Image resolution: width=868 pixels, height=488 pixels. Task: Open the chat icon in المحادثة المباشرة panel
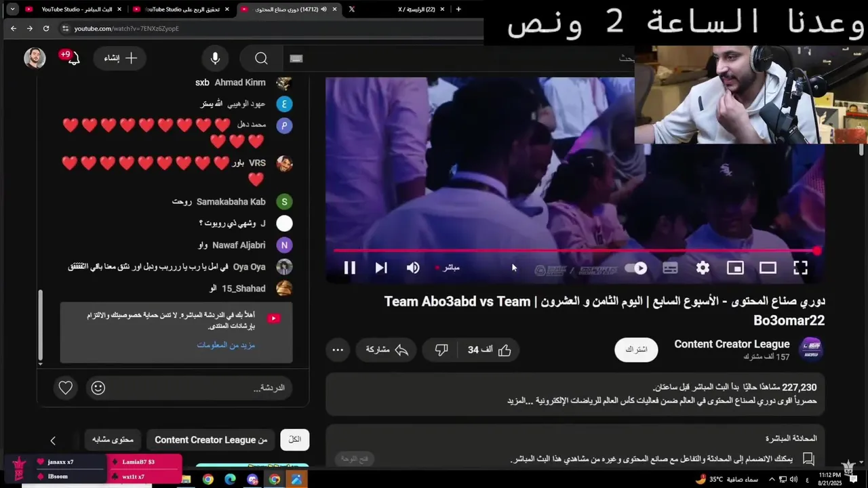coord(808,459)
